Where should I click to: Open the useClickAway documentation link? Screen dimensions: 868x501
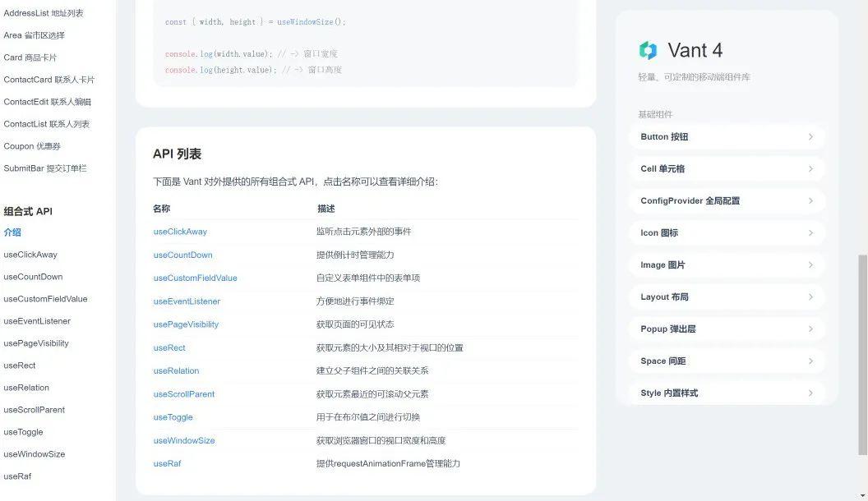point(179,231)
